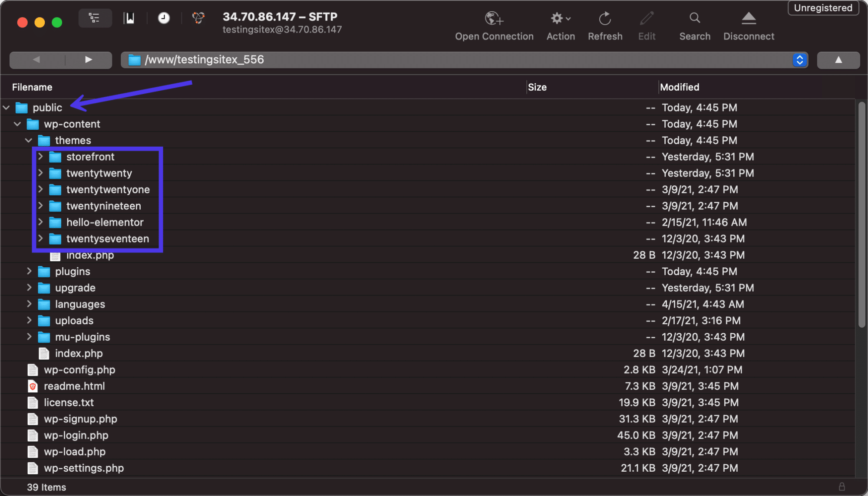Toggle the wp-content folder visibility

(x=17, y=124)
